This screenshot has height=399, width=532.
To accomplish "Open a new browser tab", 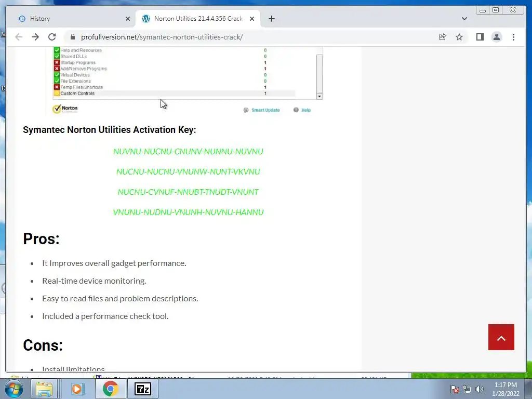I will coord(271,19).
